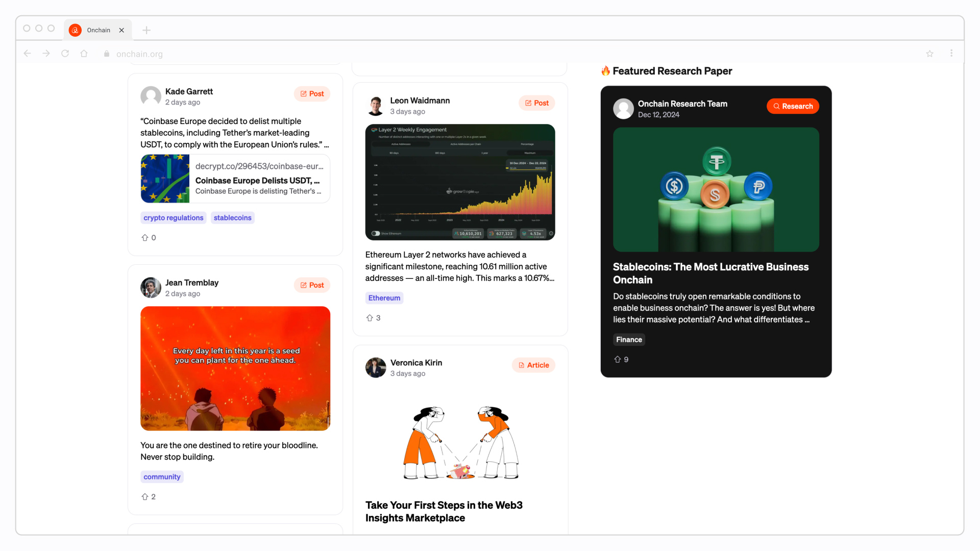
Task: Click the upvote icon on Leon Waidmann's post
Action: click(370, 317)
